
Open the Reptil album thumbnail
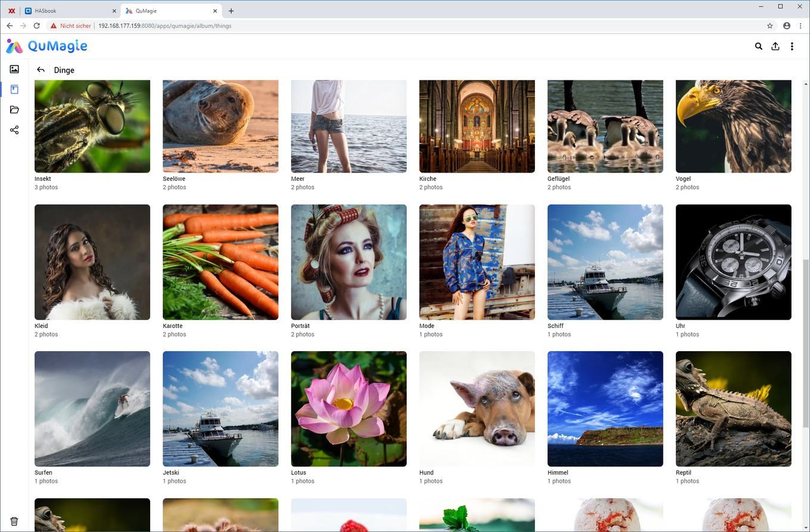pos(734,409)
